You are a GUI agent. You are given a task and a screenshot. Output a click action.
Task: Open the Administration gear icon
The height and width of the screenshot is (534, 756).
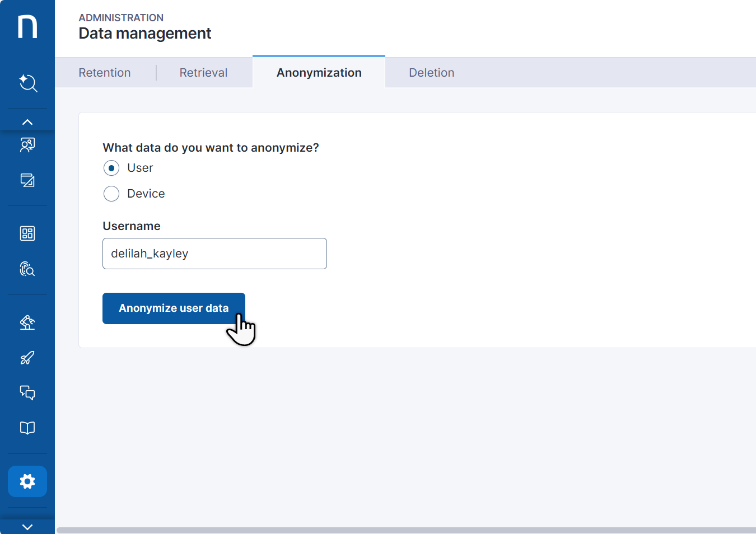(27, 481)
